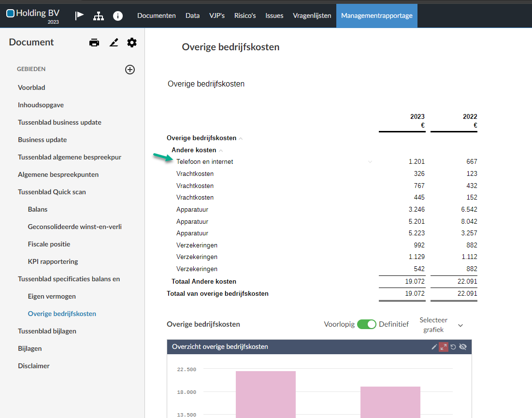
Task: Click the 1.201 value for Telefoon en internet
Action: point(417,162)
